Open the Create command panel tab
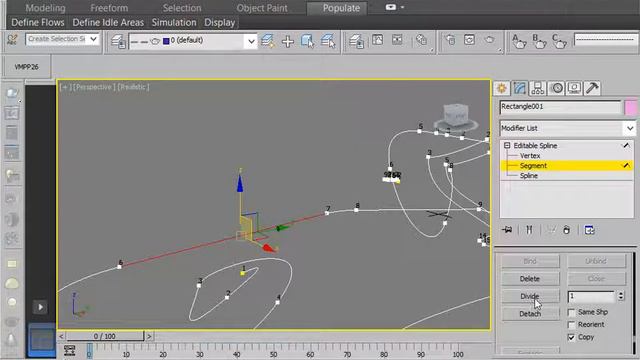 pos(502,88)
